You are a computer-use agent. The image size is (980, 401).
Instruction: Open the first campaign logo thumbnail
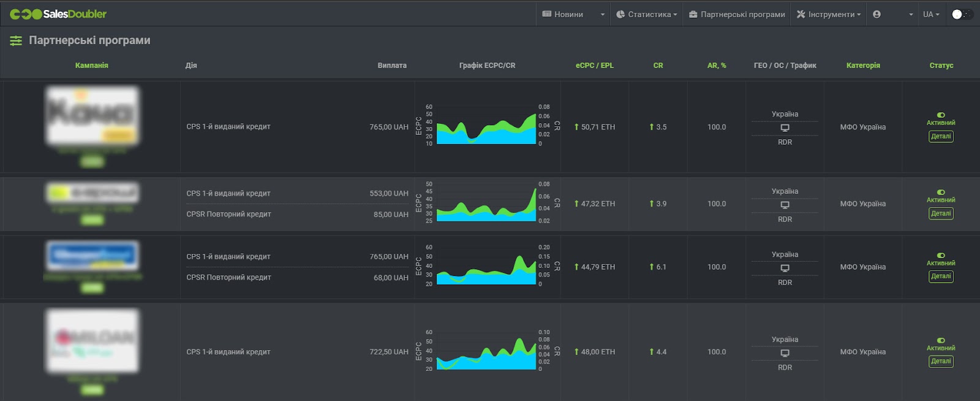(x=92, y=115)
